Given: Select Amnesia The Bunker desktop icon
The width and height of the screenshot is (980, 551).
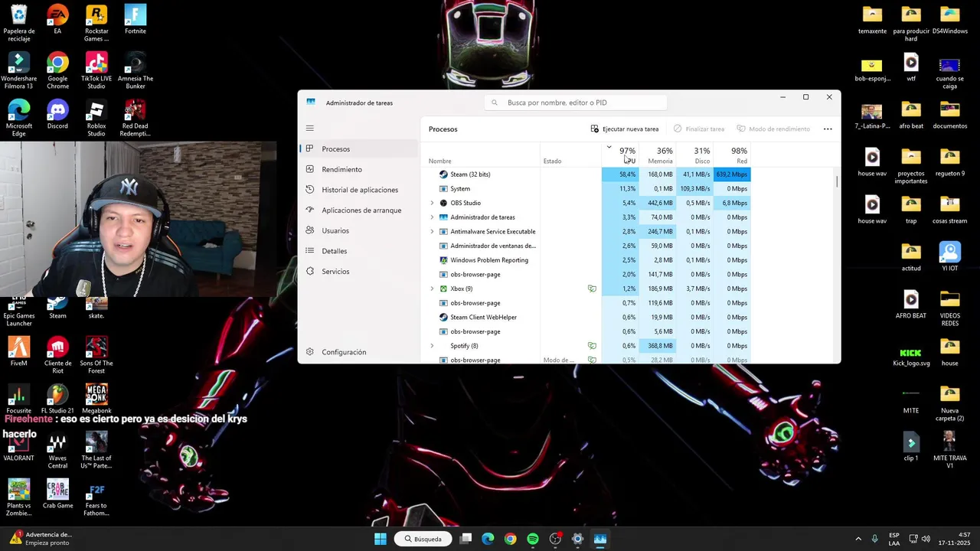Looking at the screenshot, I should [x=135, y=70].
